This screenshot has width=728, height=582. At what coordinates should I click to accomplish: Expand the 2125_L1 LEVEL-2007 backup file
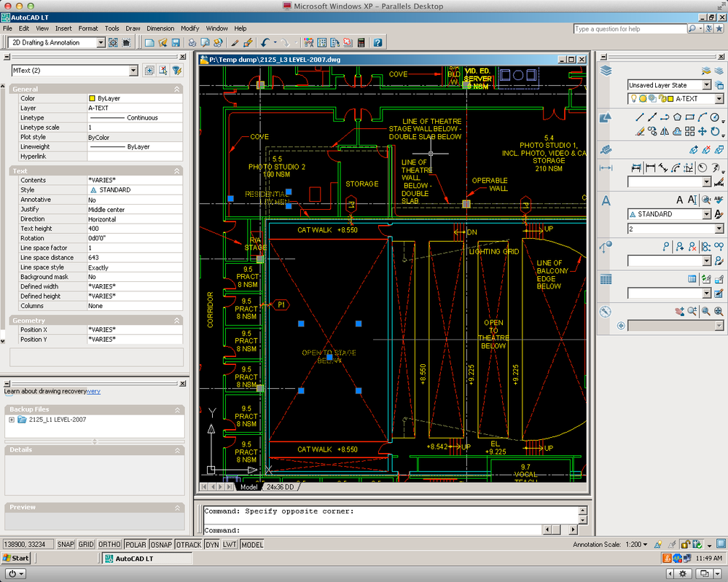coord(12,420)
